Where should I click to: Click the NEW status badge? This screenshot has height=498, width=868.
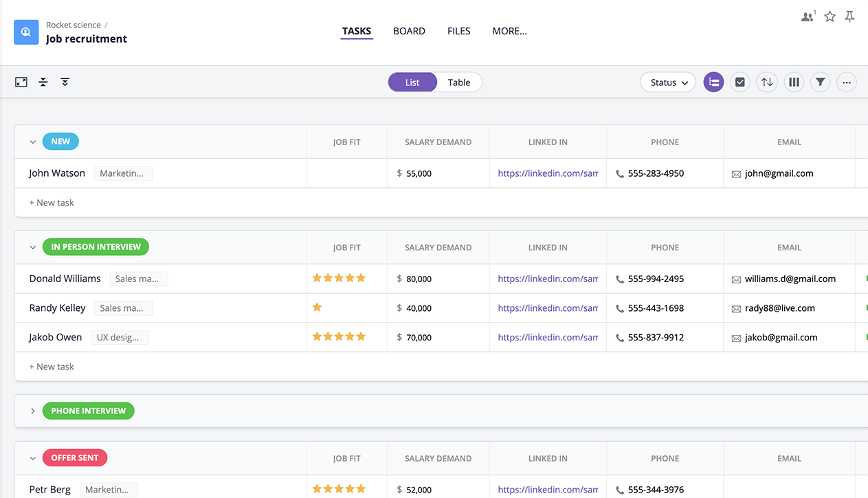60,142
